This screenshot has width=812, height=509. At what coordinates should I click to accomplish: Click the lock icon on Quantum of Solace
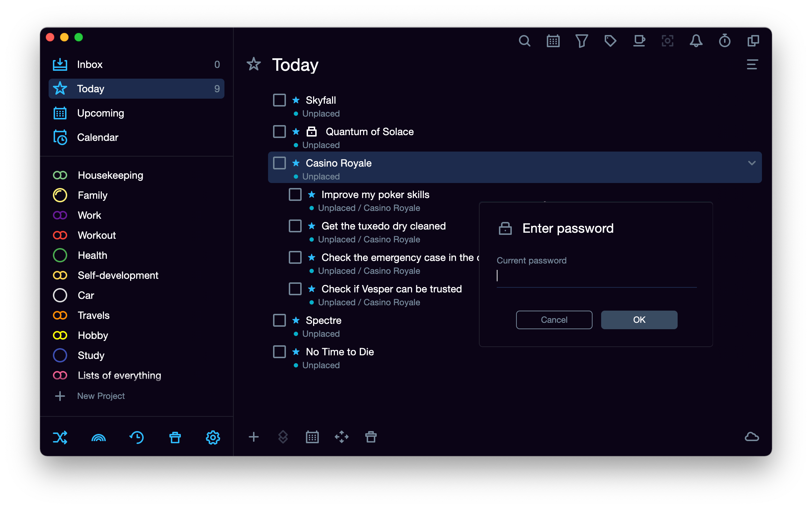312,132
